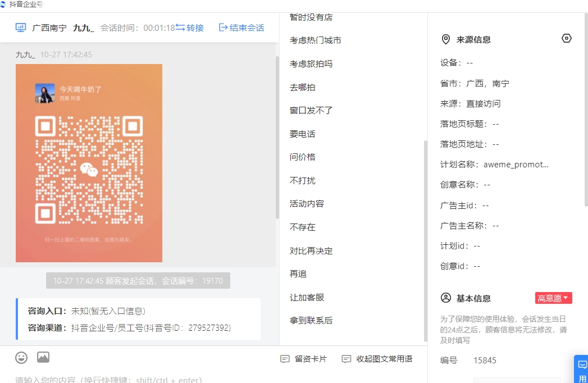Click the 来源: 直接访问 row
The image size is (588, 383).
[470, 103]
